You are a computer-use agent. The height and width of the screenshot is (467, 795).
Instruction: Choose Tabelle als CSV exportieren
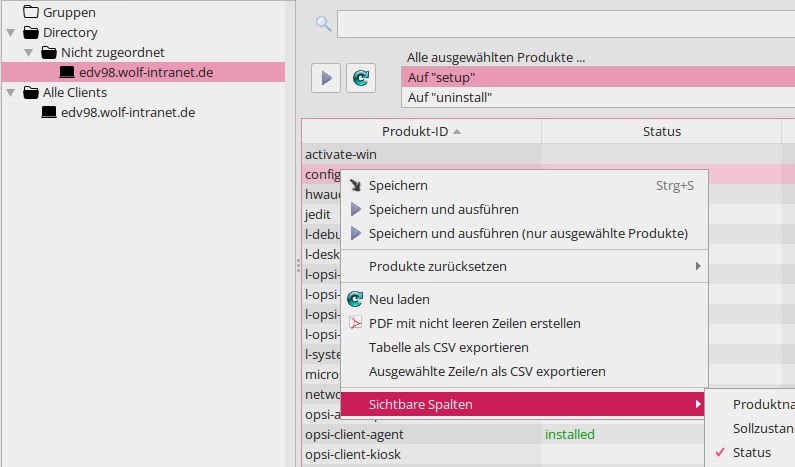click(x=524, y=347)
